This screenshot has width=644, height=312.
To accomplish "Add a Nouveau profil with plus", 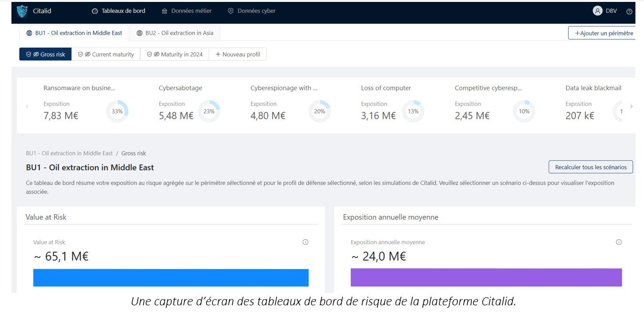I will click(x=237, y=54).
